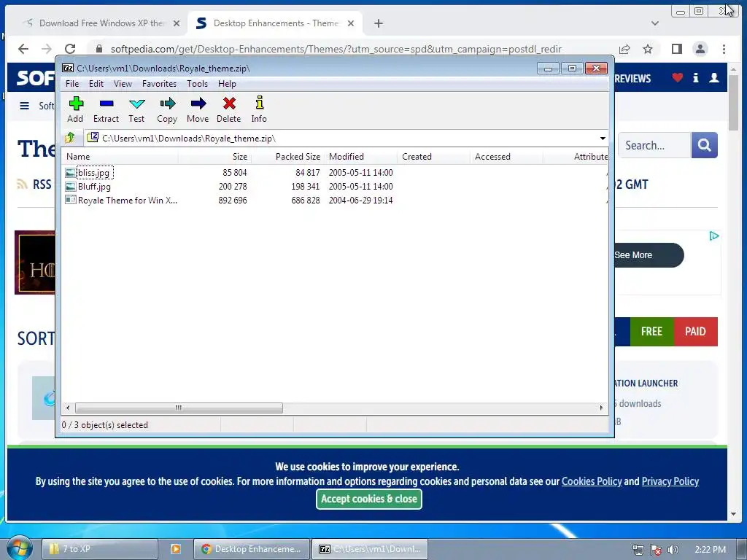The width and height of the screenshot is (747, 560).
Task: Open Chrome three-dot menu
Action: [724, 49]
